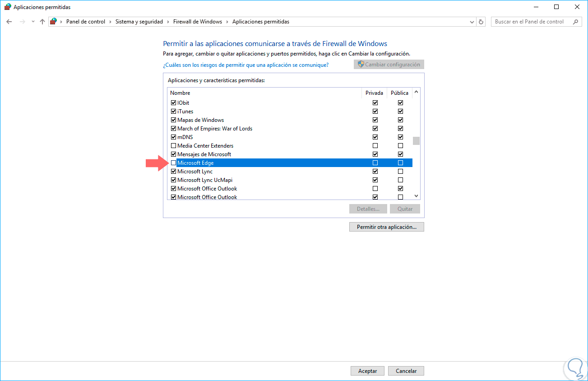Click the Detalles... button
The width and height of the screenshot is (588, 381).
(x=368, y=209)
